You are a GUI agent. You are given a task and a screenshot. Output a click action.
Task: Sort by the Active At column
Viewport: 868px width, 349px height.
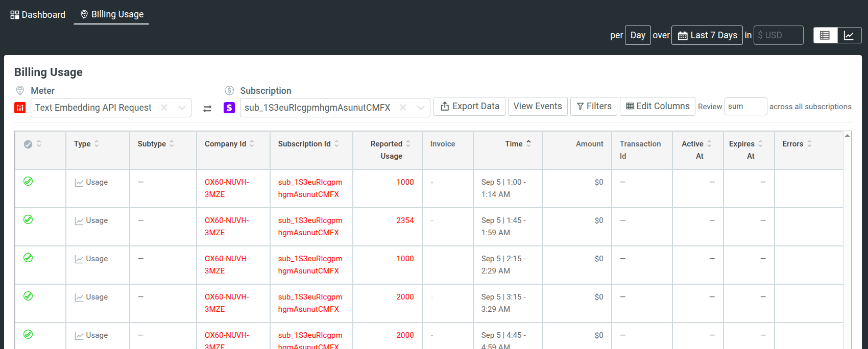[x=709, y=144]
